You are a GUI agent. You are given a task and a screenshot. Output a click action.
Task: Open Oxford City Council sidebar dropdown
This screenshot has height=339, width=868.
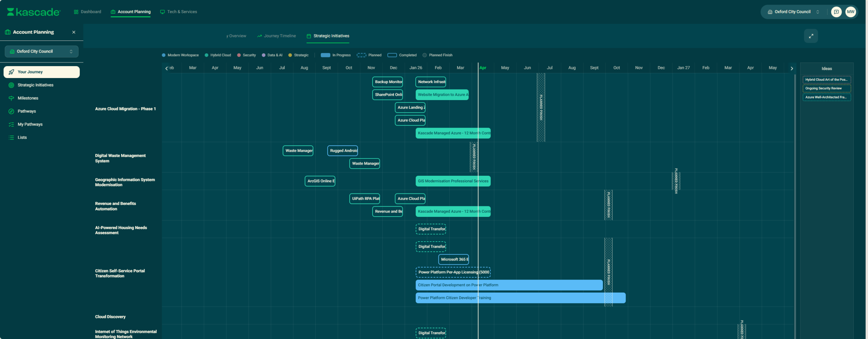pyautogui.click(x=41, y=52)
